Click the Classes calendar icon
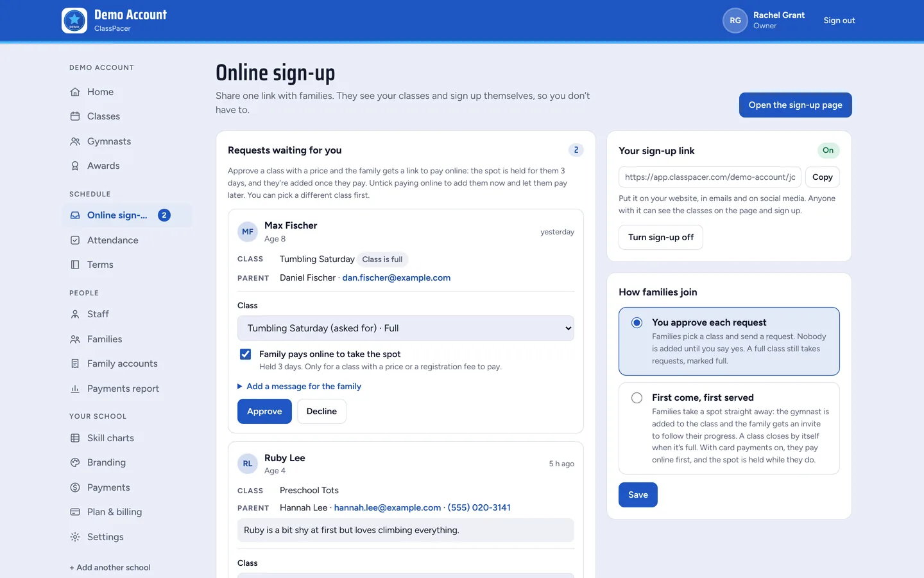 75,116
